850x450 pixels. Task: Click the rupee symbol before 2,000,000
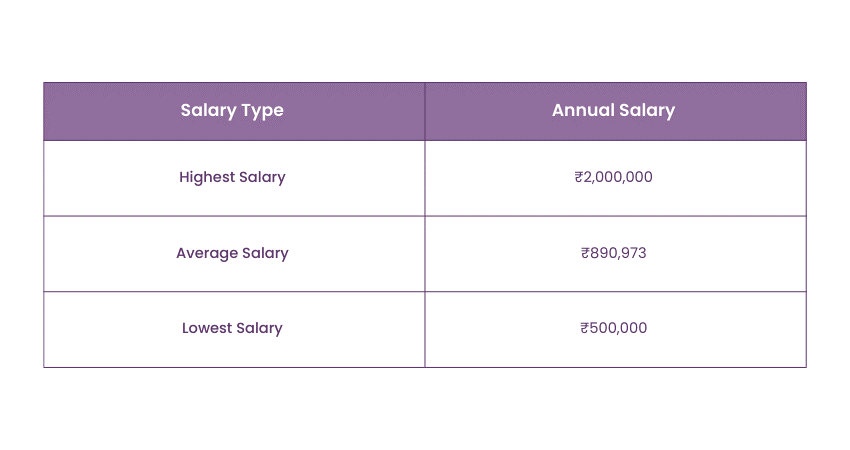coord(579,177)
